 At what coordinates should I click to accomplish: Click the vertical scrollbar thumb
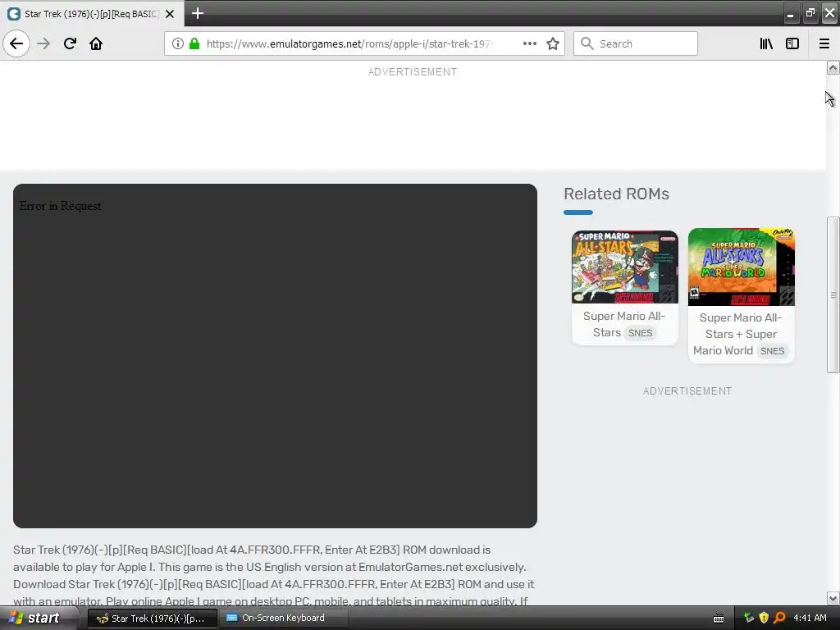pos(833,294)
